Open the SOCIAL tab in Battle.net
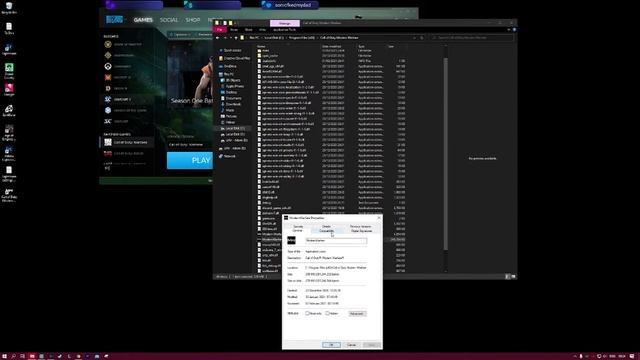Image resolution: width=640 pixels, height=360 pixels. [169, 20]
